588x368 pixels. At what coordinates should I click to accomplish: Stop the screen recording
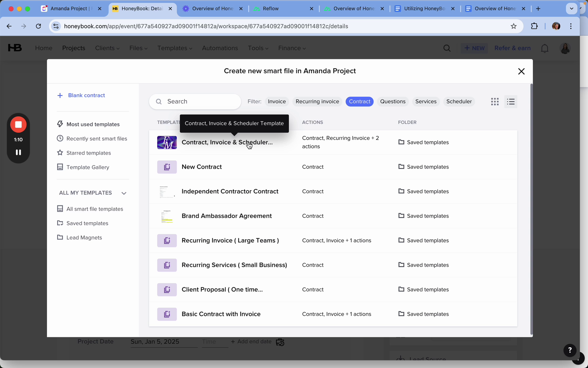click(x=18, y=125)
